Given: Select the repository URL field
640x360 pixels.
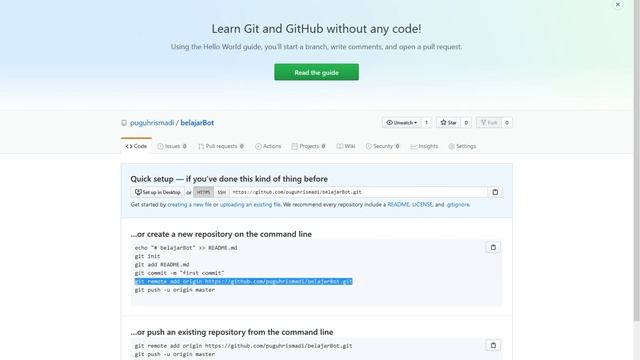Looking at the screenshot, I should pyautogui.click(x=358, y=192).
